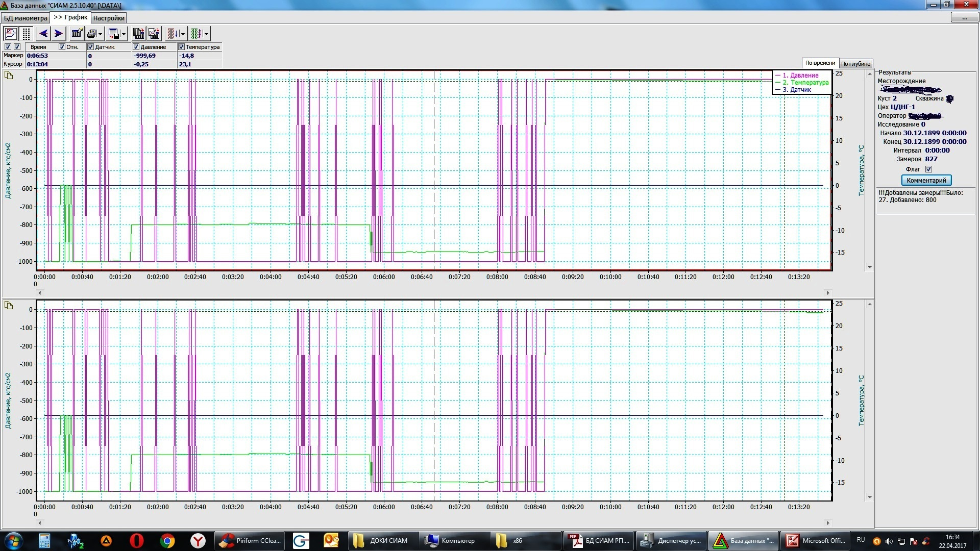Open save table dropdown arrow
Image resolution: width=980 pixels, height=551 pixels.
(124, 34)
